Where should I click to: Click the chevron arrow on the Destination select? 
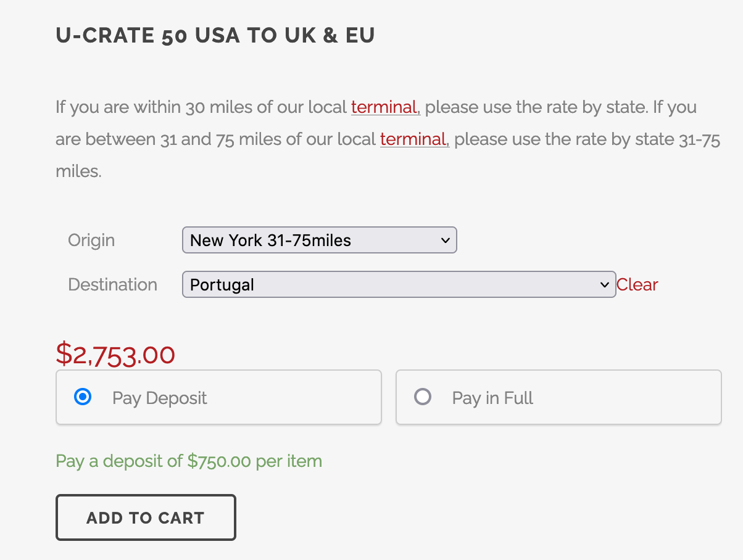click(605, 285)
